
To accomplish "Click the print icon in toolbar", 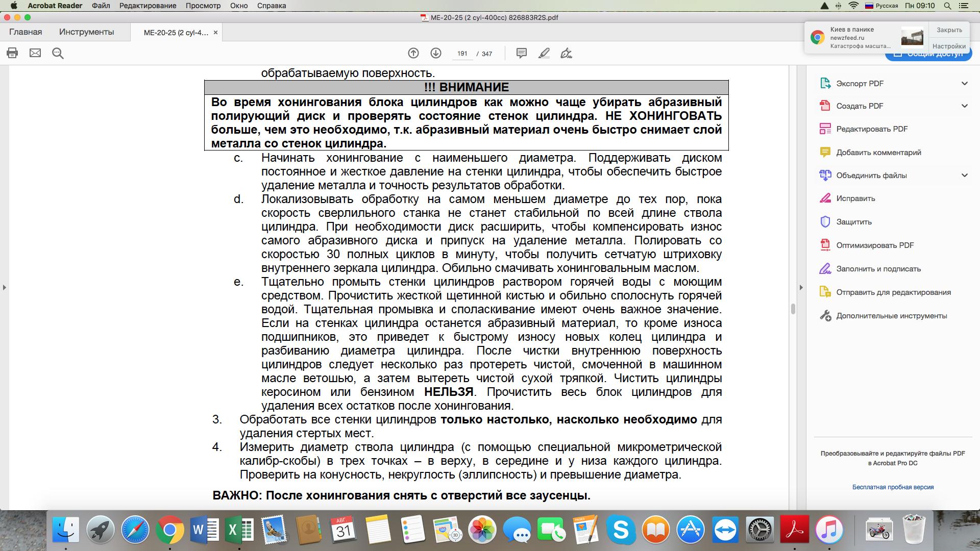I will 12,53.
